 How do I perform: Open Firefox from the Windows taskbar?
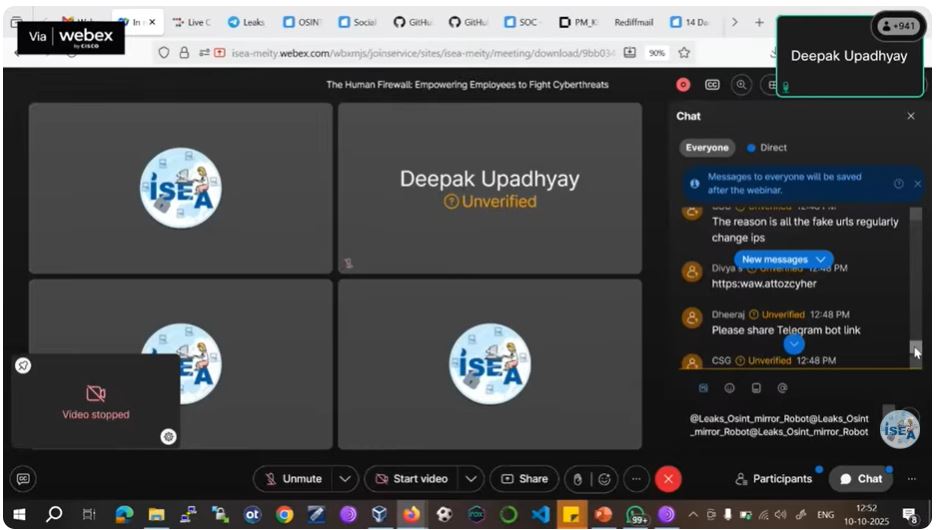click(411, 515)
